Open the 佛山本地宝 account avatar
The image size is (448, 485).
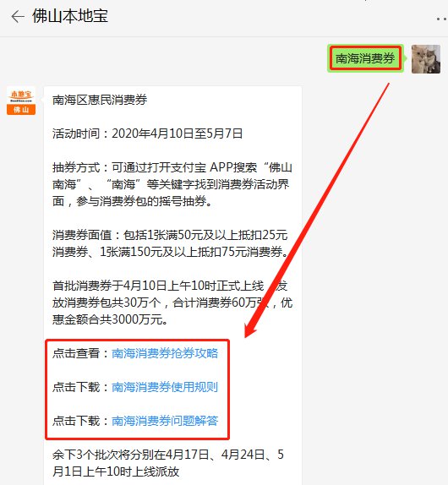click(21, 101)
